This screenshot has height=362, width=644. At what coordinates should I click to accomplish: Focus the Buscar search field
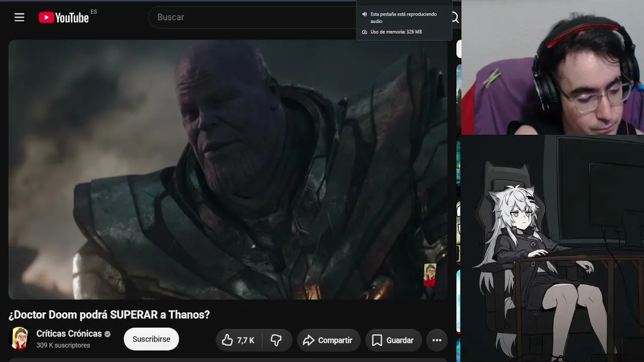[x=253, y=17]
